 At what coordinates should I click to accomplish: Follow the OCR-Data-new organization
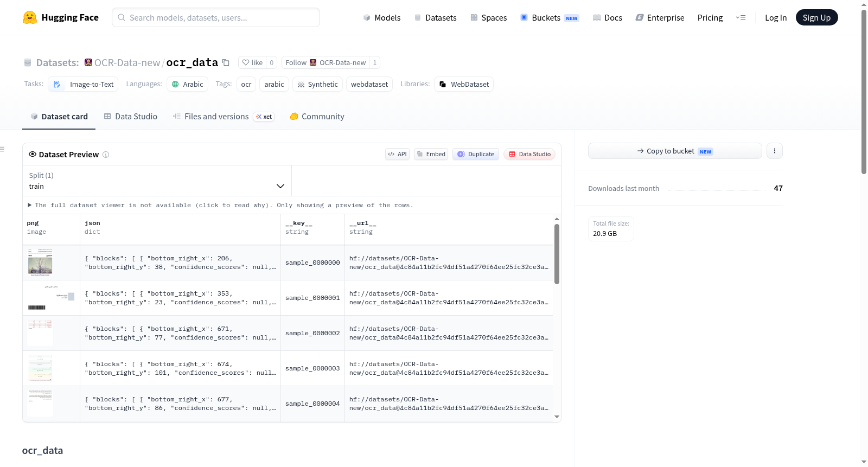(x=325, y=62)
